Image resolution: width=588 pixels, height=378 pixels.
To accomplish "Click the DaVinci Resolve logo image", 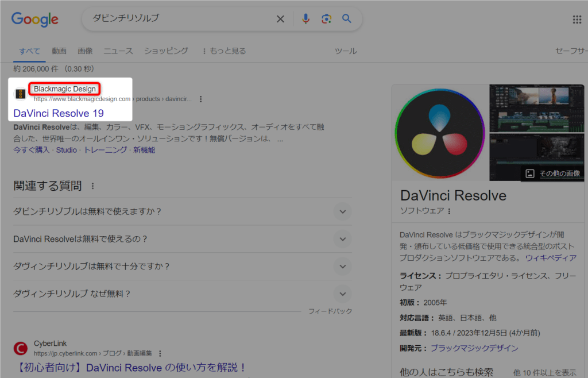I will [x=440, y=133].
